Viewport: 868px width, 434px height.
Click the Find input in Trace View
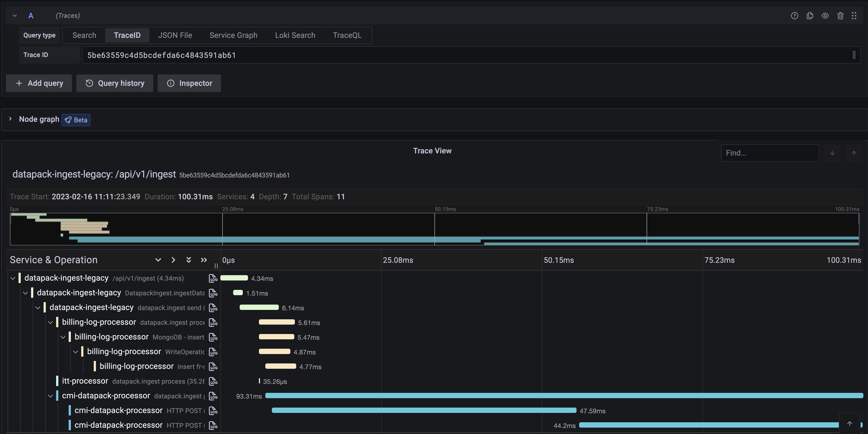(x=770, y=153)
